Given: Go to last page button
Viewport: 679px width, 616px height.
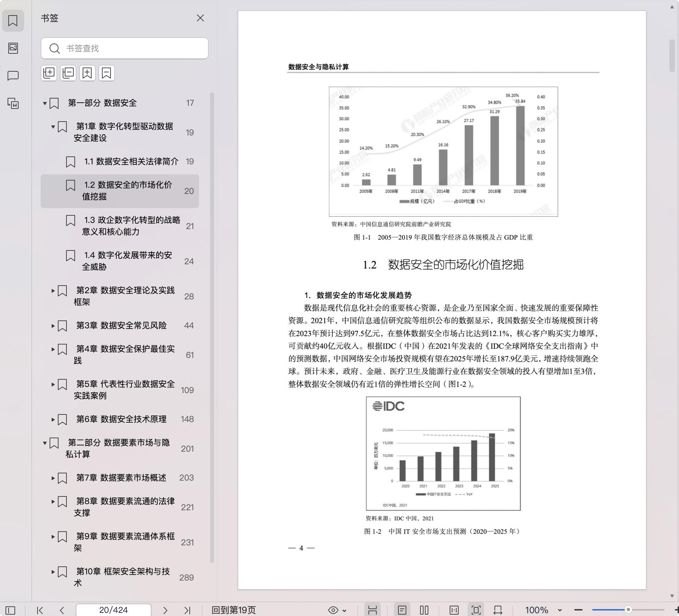Looking at the screenshot, I should click(x=187, y=610).
